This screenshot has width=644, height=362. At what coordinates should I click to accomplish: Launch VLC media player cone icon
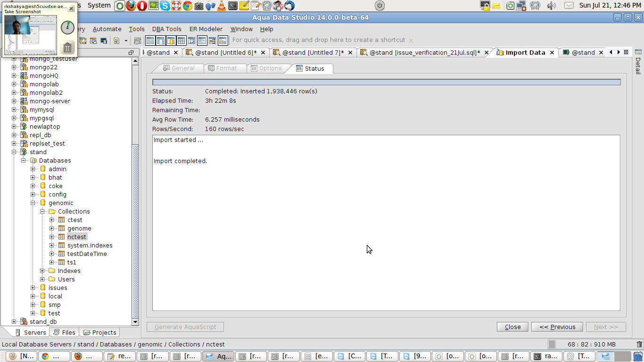[x=222, y=6]
